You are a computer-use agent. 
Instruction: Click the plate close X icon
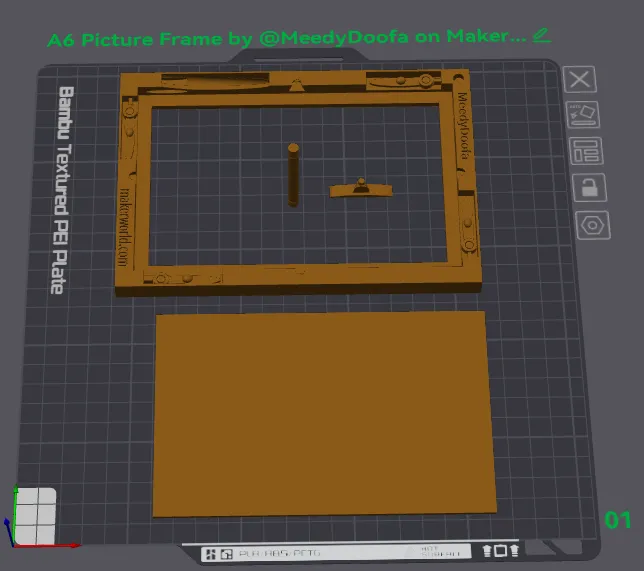[580, 79]
